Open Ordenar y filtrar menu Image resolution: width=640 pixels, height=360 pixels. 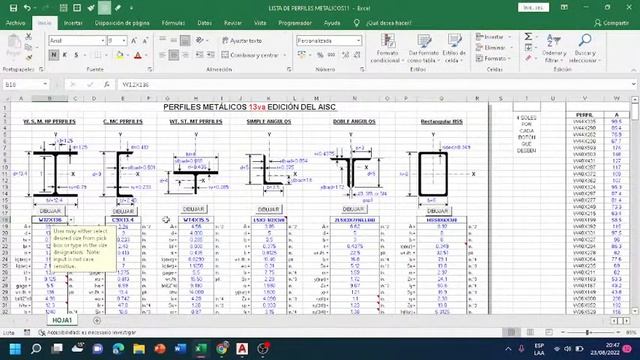coord(554,48)
